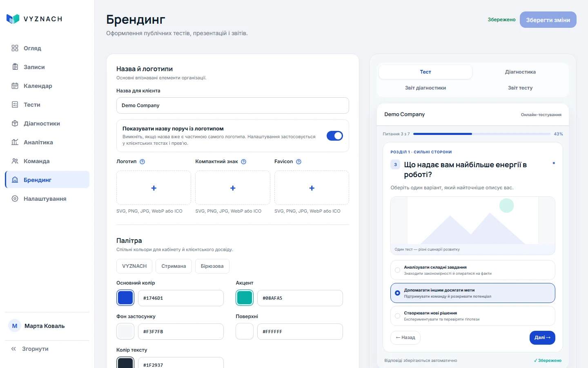588x368 pixels.
Task: Open the Звіт діагностики preview tab
Action: (x=425, y=88)
